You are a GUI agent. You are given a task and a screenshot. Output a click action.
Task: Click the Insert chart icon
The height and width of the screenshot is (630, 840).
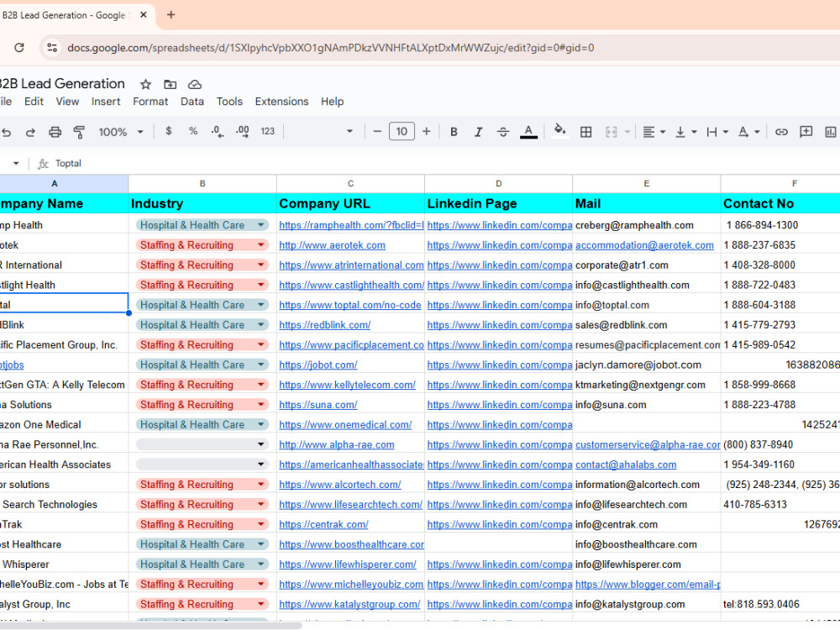(831, 132)
